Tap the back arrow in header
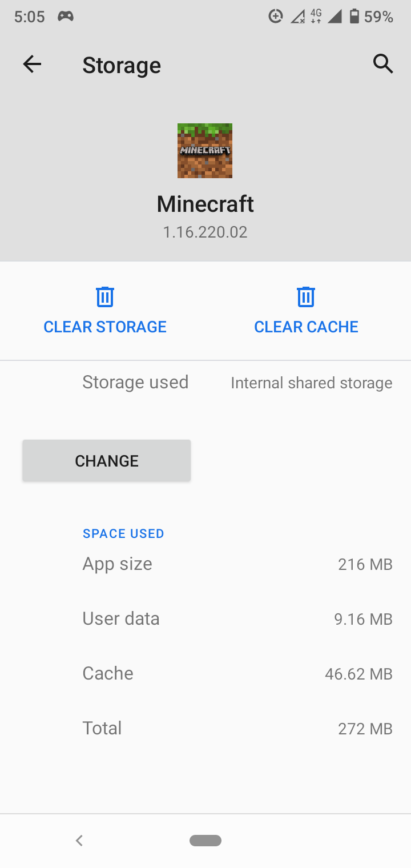411x868 pixels. [x=32, y=65]
